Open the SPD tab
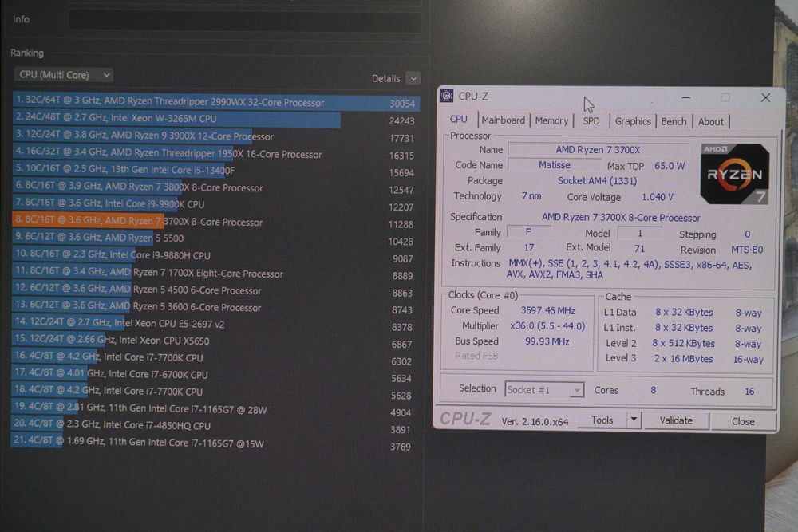 pos(591,121)
